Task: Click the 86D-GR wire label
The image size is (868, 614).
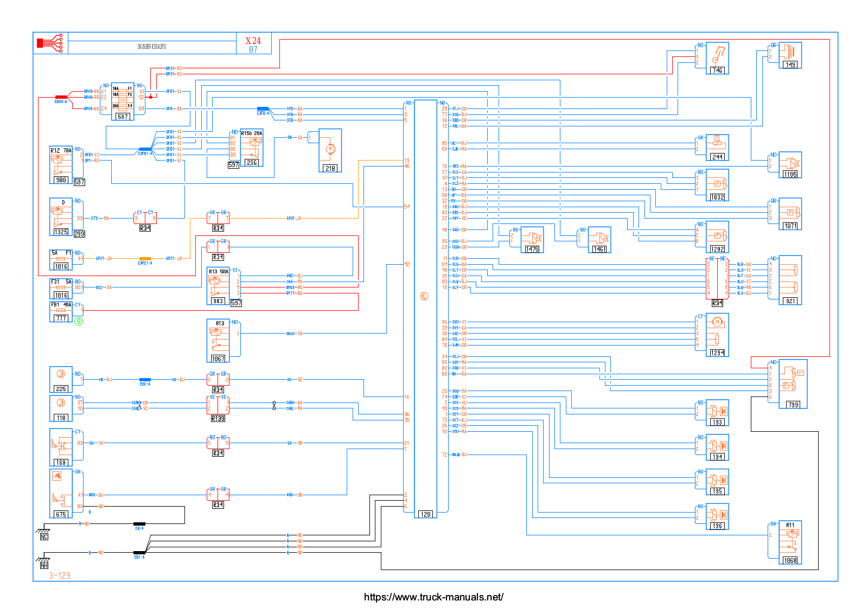Action: coord(295,495)
